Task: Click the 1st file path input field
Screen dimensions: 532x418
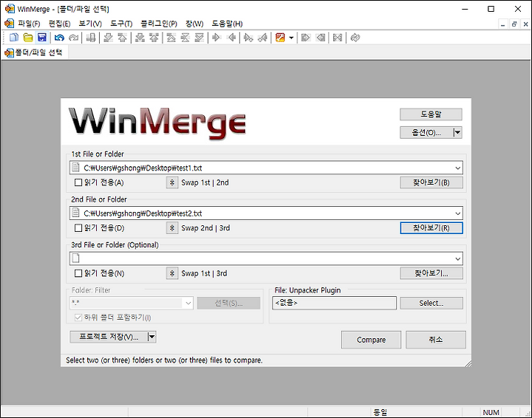Action: point(266,168)
